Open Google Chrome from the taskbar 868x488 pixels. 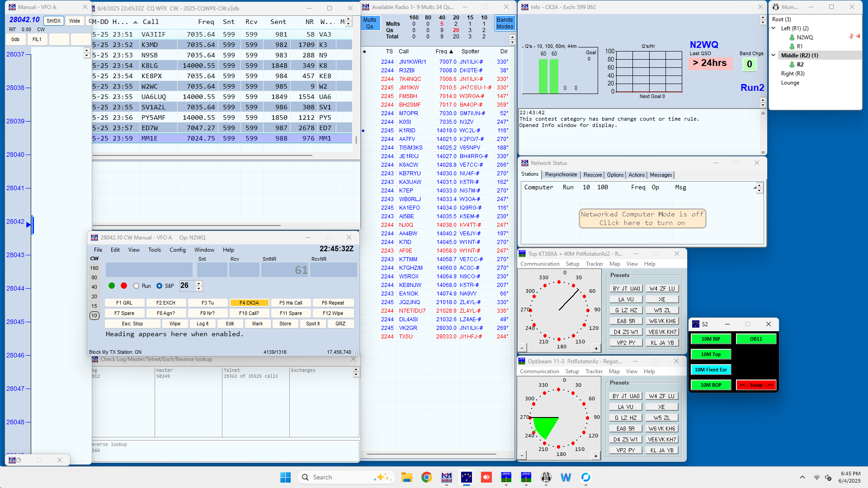point(426,477)
